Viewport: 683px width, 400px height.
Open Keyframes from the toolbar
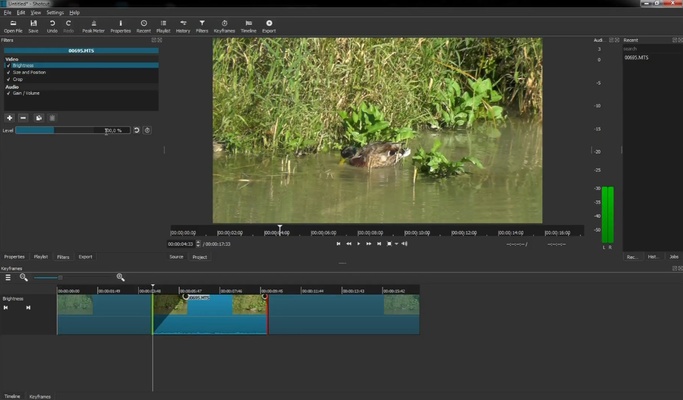224,26
